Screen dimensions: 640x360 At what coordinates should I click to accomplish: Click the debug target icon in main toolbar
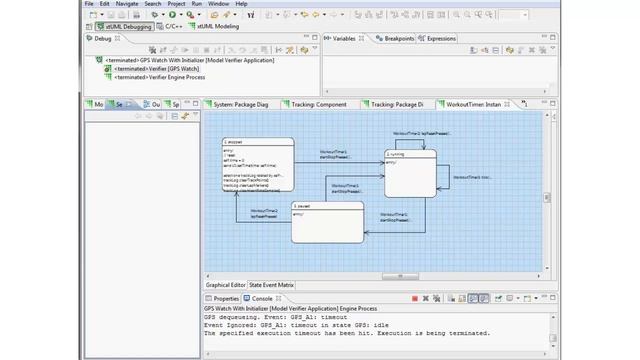click(x=251, y=15)
